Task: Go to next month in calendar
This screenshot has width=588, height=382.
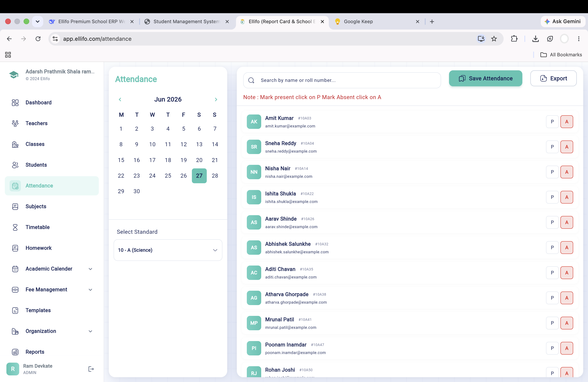Action: (216, 99)
